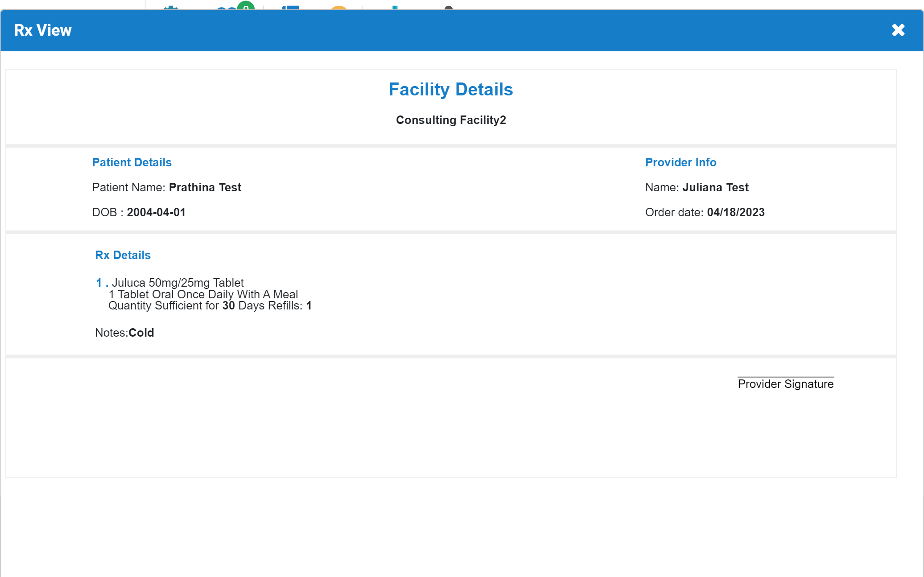Click the Rx View title text
The height and width of the screenshot is (577, 924).
click(43, 30)
